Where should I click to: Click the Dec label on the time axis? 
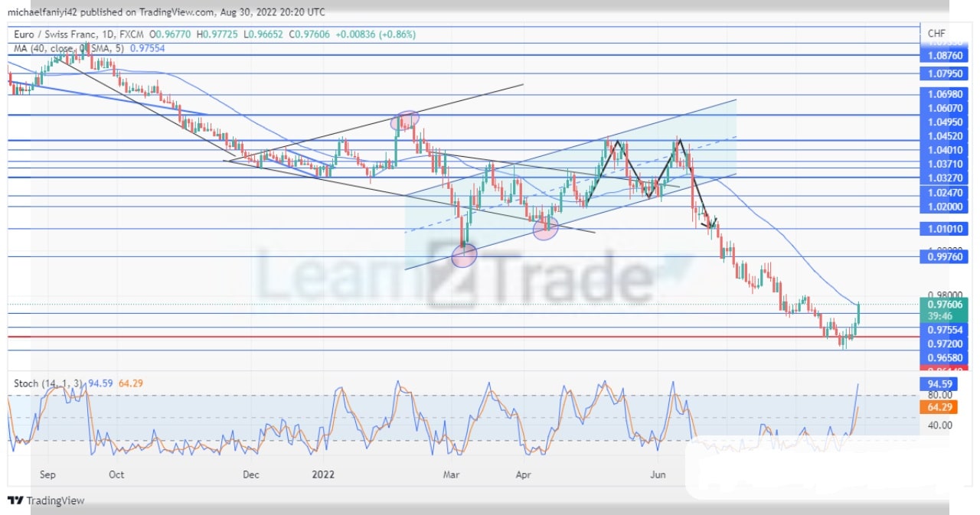click(x=251, y=474)
